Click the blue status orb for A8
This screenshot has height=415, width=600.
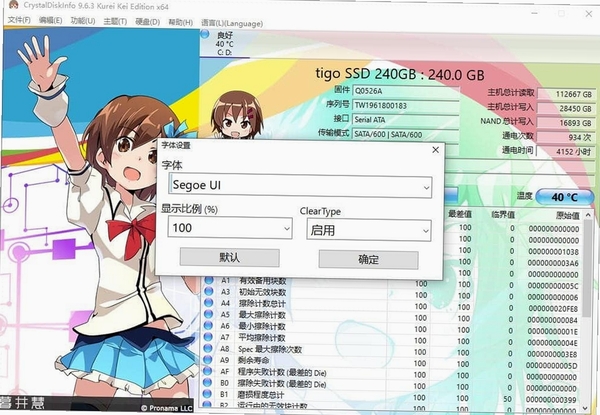click(x=208, y=348)
